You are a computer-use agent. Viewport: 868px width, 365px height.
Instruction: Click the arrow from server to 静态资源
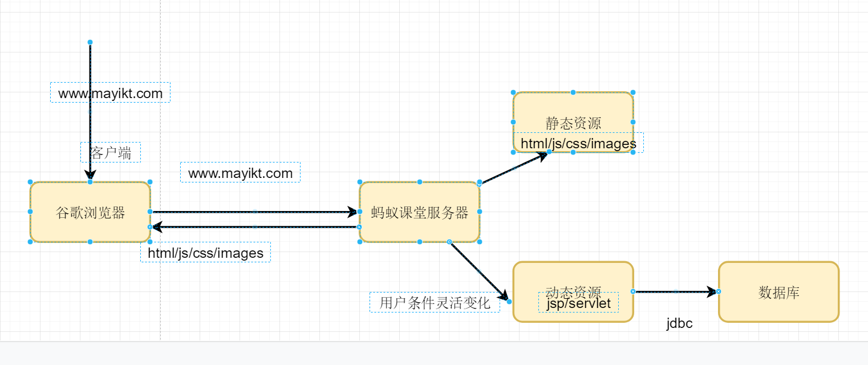click(x=513, y=168)
